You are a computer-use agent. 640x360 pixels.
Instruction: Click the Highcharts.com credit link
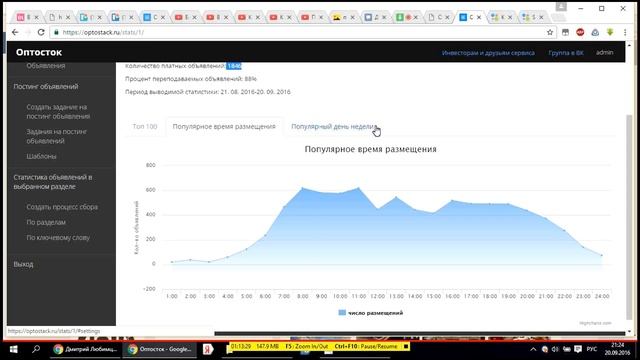[595, 323]
